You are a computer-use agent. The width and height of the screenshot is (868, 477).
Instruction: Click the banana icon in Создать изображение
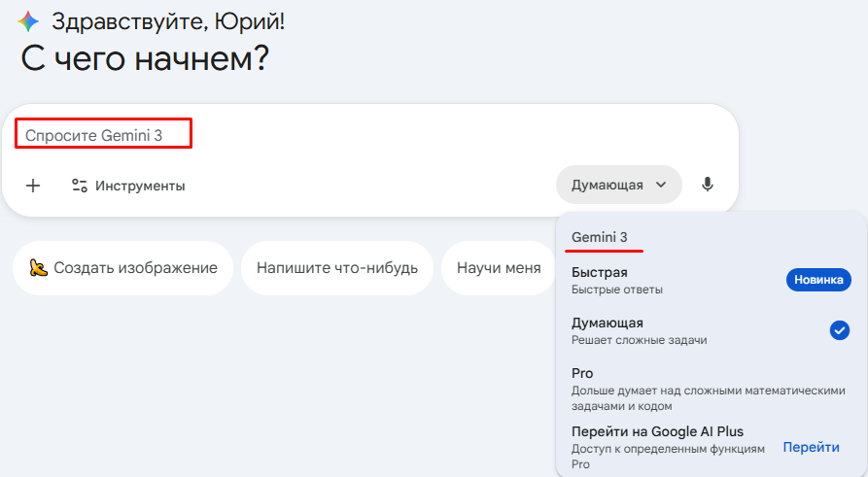(x=38, y=268)
